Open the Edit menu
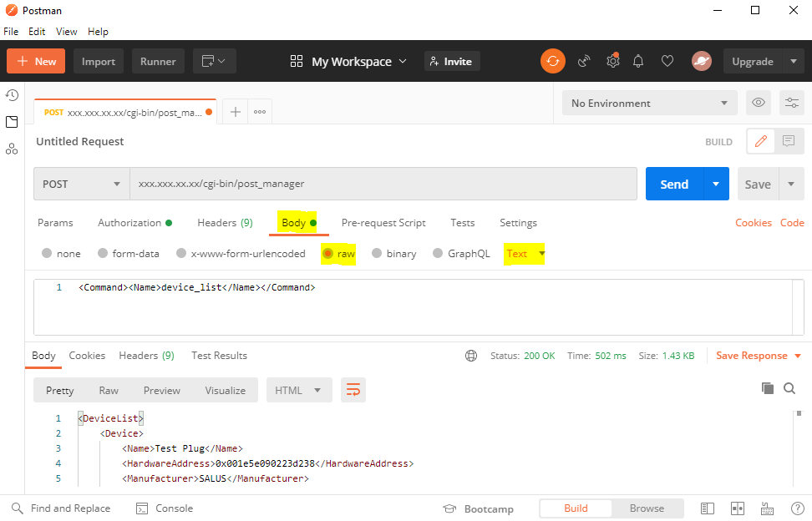Image resolution: width=812 pixels, height=521 pixels. coord(37,32)
